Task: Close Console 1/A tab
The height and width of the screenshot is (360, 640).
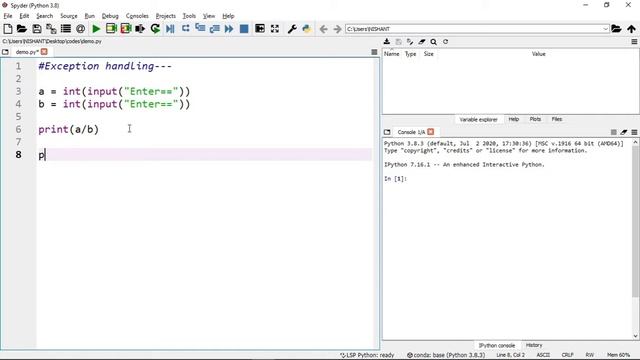Action: click(x=431, y=132)
